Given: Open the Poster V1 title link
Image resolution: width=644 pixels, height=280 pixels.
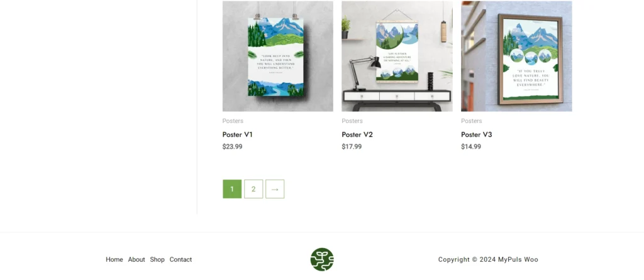Looking at the screenshot, I should click(237, 134).
